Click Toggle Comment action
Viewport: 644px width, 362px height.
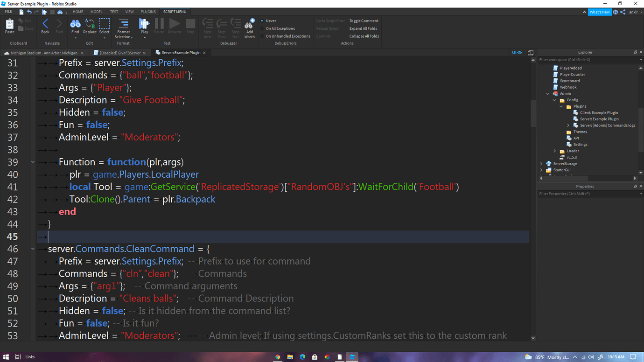(x=364, y=21)
